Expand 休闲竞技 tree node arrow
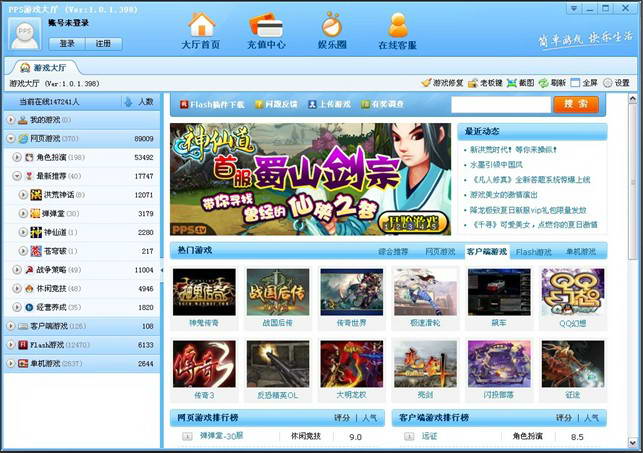This screenshot has height=453, width=643. pos(17,289)
